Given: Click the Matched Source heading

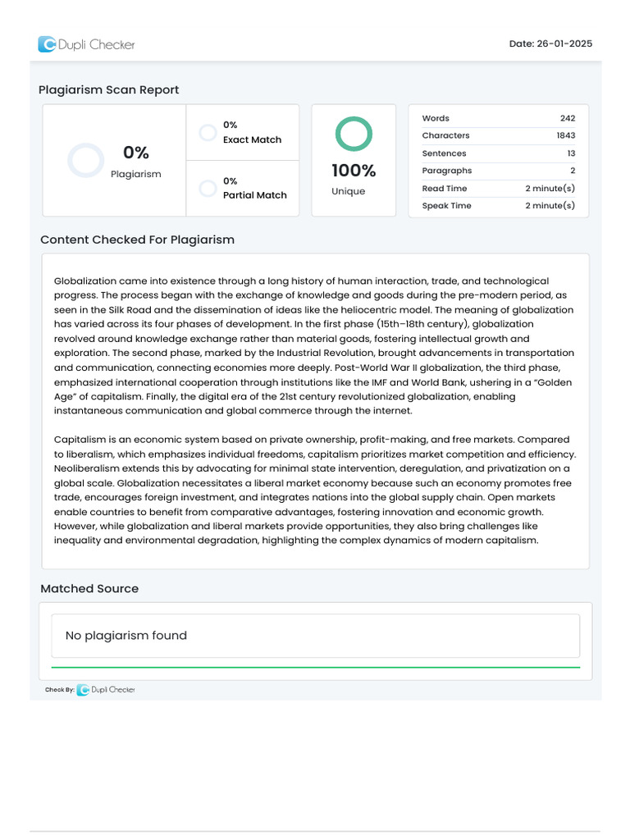Looking at the screenshot, I should pos(89,588).
